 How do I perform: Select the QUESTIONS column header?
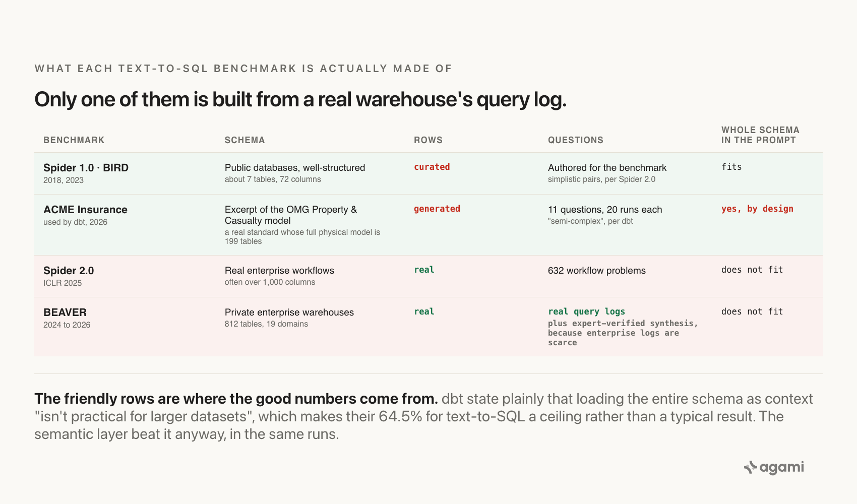[x=576, y=140]
